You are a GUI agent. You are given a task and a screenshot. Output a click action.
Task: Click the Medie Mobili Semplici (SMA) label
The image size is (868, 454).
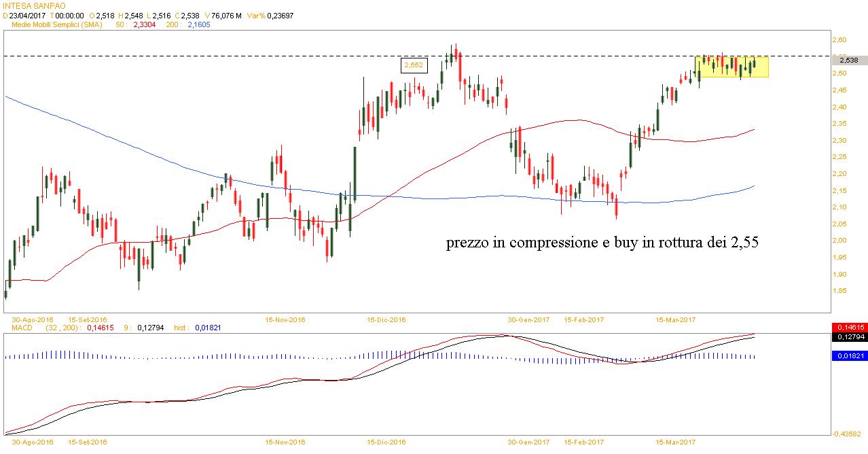pyautogui.click(x=58, y=24)
